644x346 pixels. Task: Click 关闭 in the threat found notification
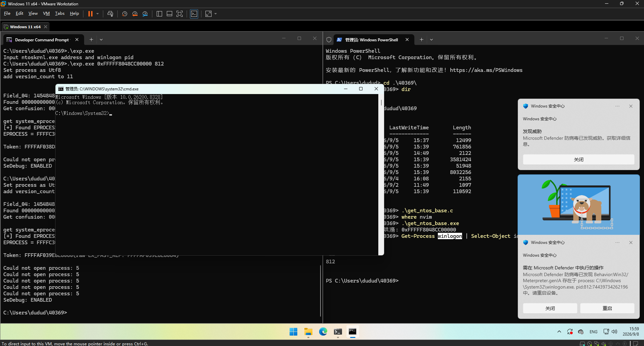pos(578,160)
